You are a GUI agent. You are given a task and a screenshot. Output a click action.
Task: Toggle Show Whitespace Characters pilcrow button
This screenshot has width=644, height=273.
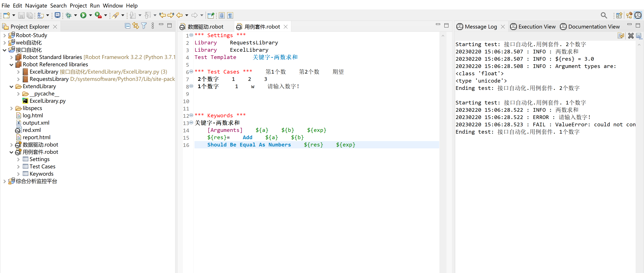(230, 15)
